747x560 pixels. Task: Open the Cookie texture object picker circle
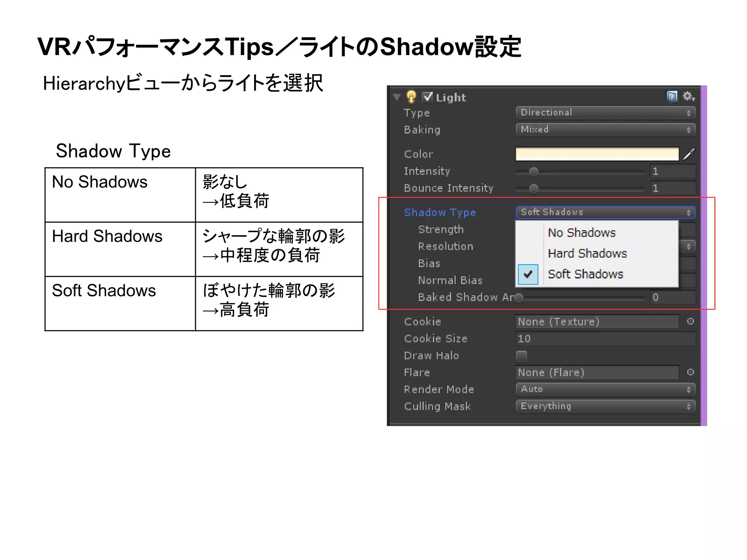[x=690, y=321]
